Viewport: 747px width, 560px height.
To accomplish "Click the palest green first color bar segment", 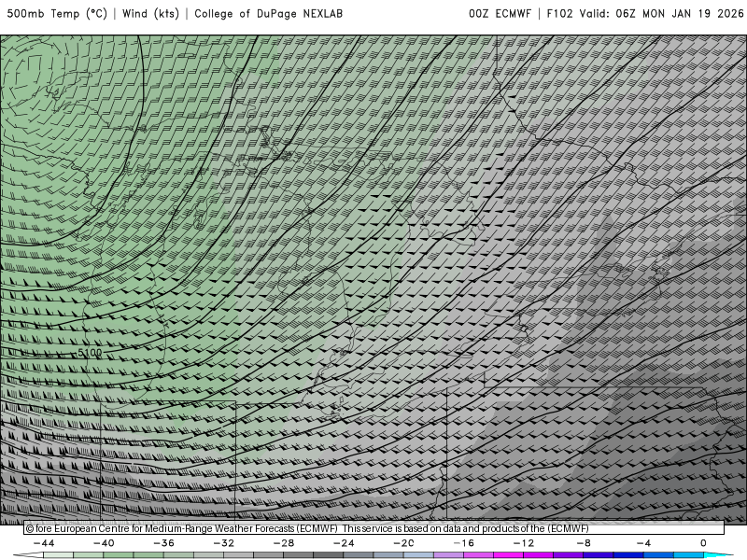I will 58,556.
